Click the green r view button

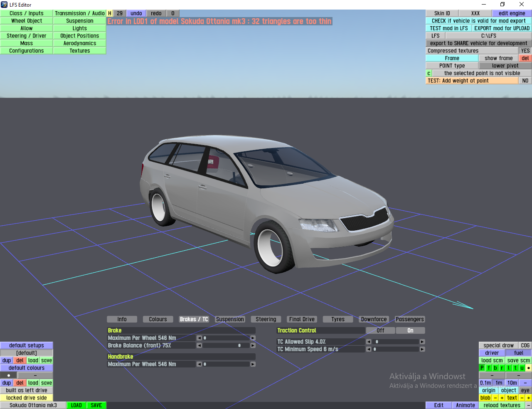coord(502,368)
